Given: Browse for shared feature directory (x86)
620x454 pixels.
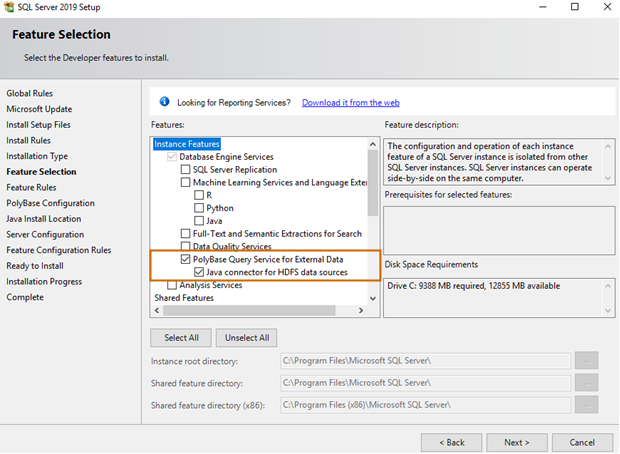Looking at the screenshot, I should (587, 405).
